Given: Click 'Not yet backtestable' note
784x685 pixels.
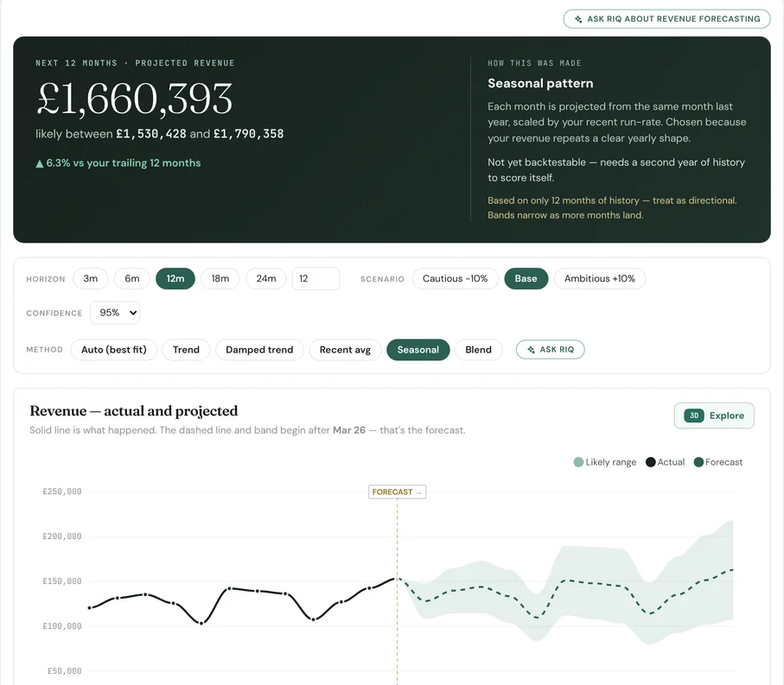Looking at the screenshot, I should 616,170.
